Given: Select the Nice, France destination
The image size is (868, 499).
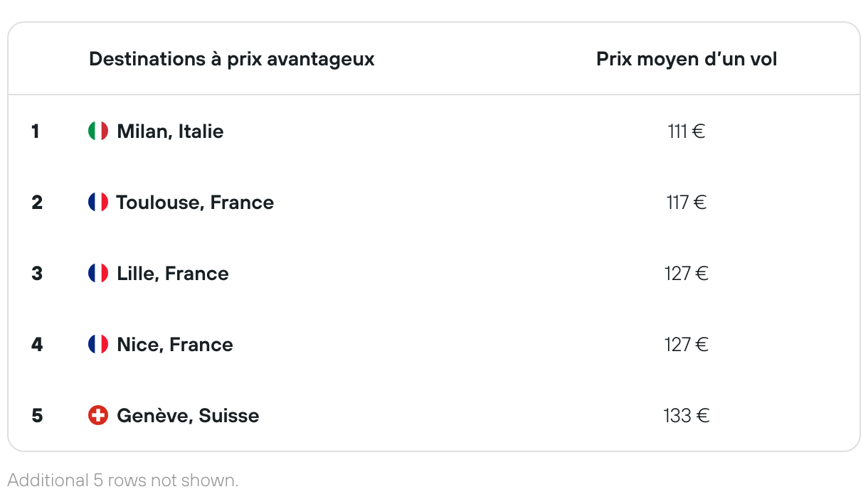Looking at the screenshot, I should coord(175,345).
